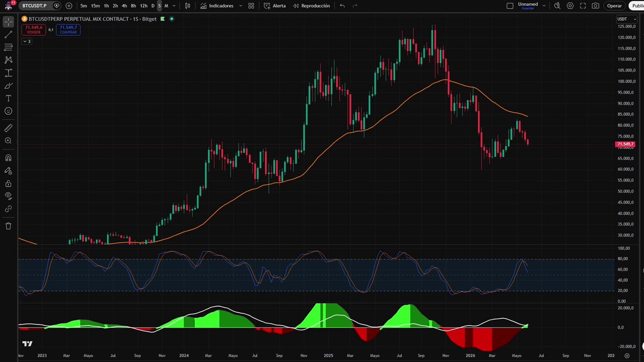The image size is (644, 362).
Task: Create an alert with Alerta button
Action: click(x=275, y=6)
